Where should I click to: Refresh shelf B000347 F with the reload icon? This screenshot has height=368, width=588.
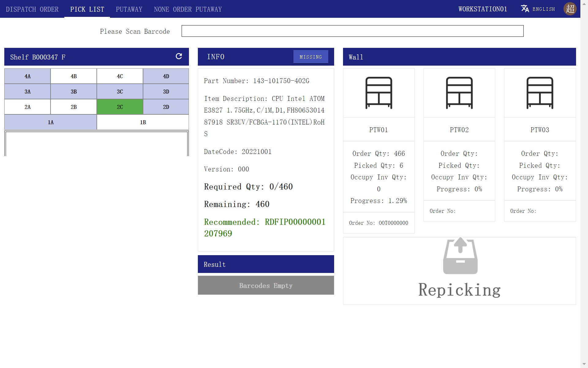(x=179, y=56)
